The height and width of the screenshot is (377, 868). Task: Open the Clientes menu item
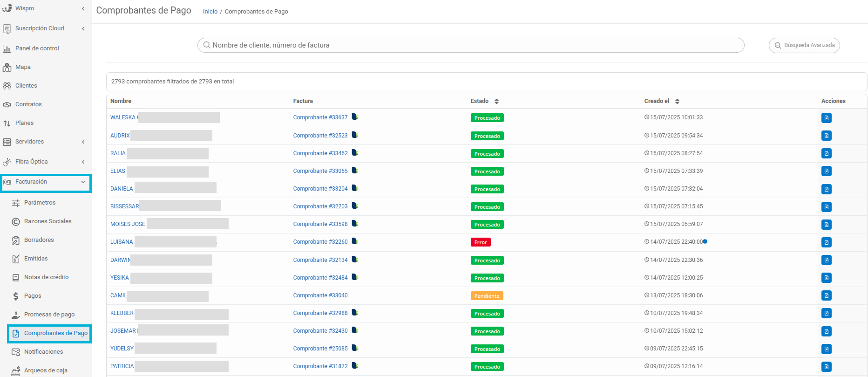26,86
